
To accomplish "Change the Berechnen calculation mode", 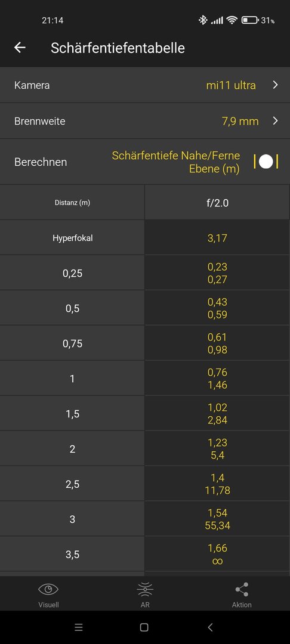I will point(145,162).
